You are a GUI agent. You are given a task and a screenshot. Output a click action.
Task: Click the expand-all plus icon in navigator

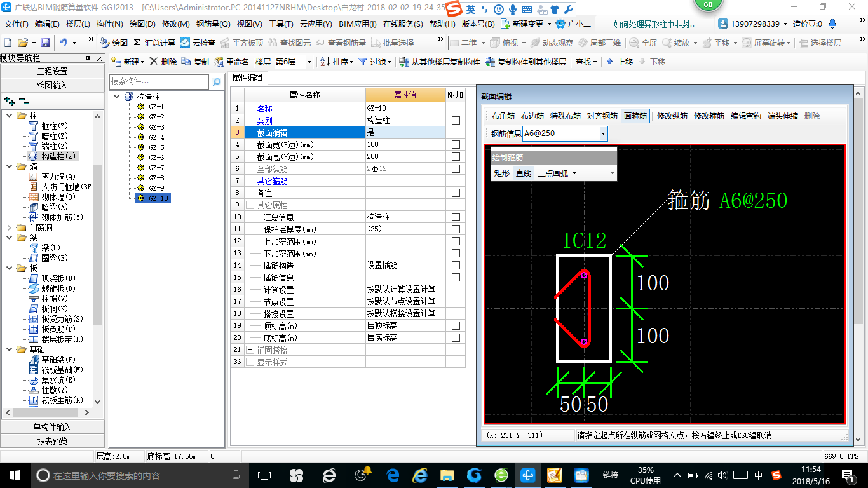pos(9,100)
